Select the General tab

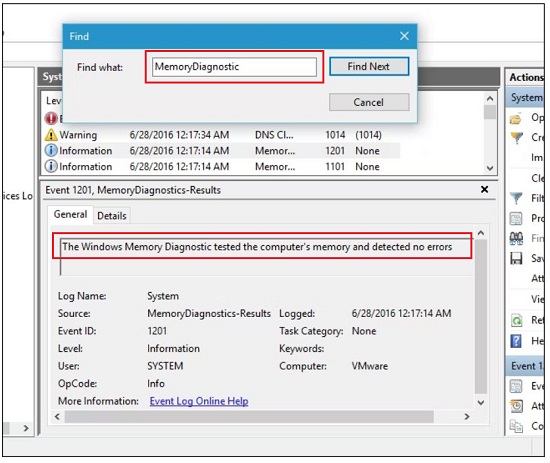[x=71, y=214]
